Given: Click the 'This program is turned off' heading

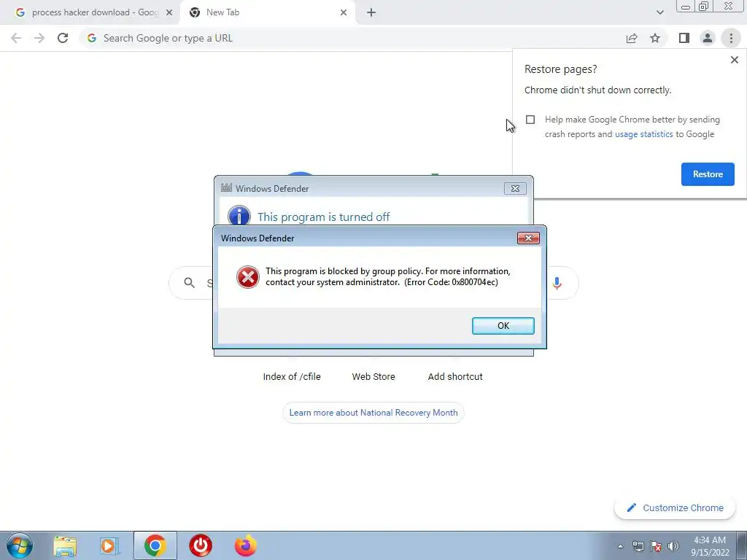Looking at the screenshot, I should click(x=323, y=217).
